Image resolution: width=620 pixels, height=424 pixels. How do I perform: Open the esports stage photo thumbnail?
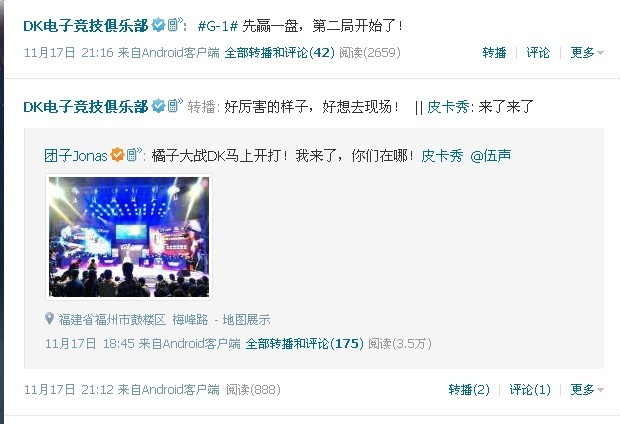pos(129,237)
